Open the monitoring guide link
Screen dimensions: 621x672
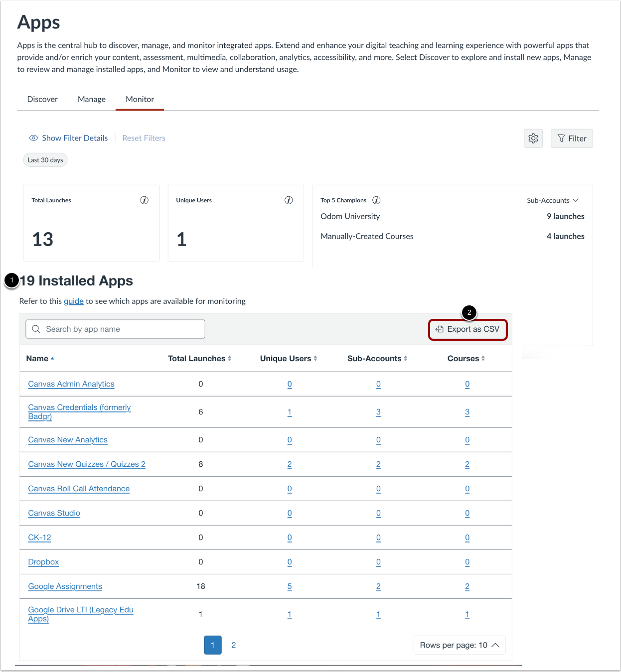[74, 301]
